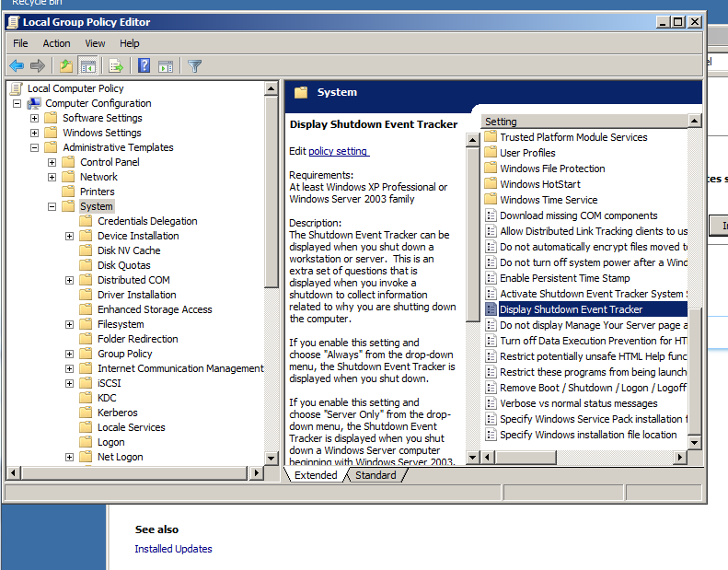
Task: Click the Up one level folder icon
Action: (x=66, y=66)
